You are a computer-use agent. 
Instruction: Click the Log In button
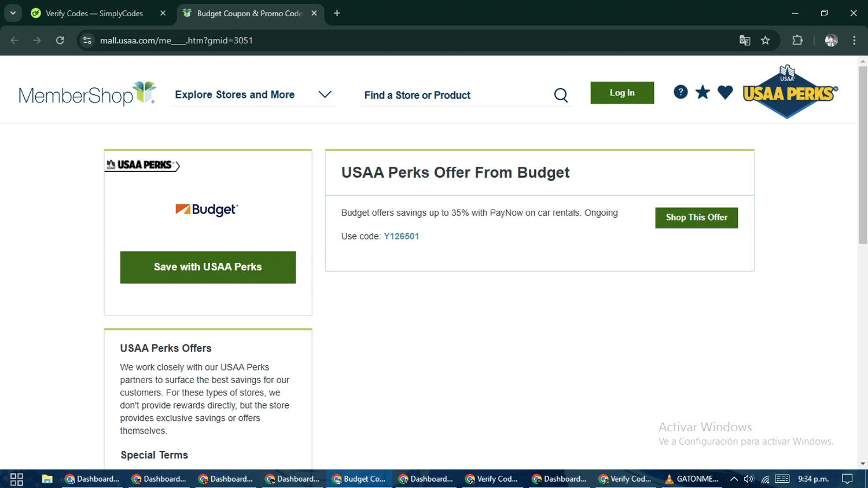(x=622, y=93)
